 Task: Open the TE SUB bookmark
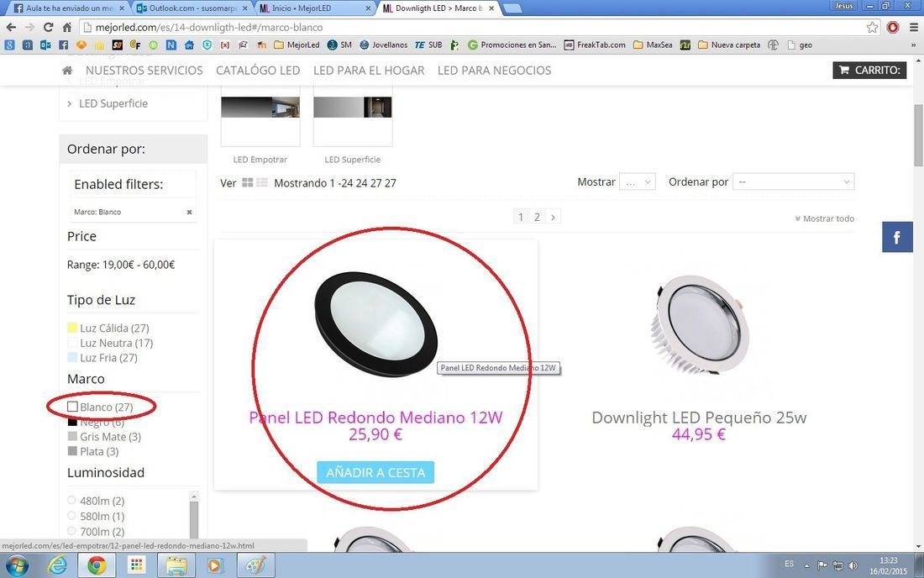(x=428, y=45)
